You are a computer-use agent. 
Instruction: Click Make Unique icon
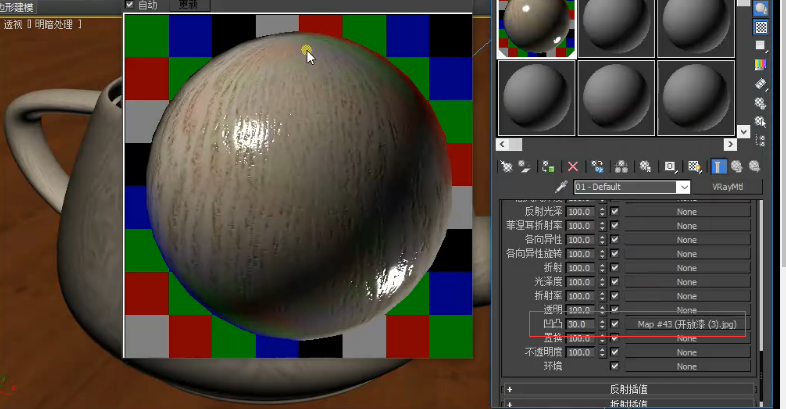pos(622,166)
